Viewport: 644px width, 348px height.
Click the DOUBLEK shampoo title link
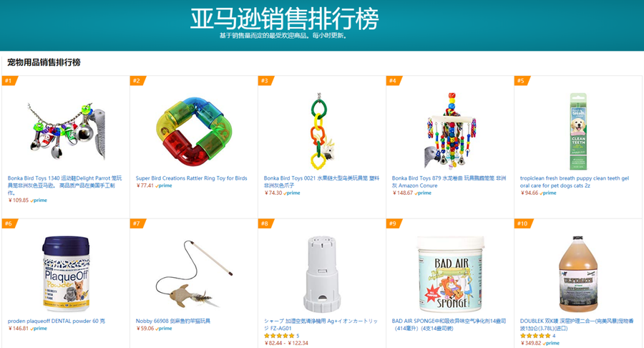click(577, 324)
